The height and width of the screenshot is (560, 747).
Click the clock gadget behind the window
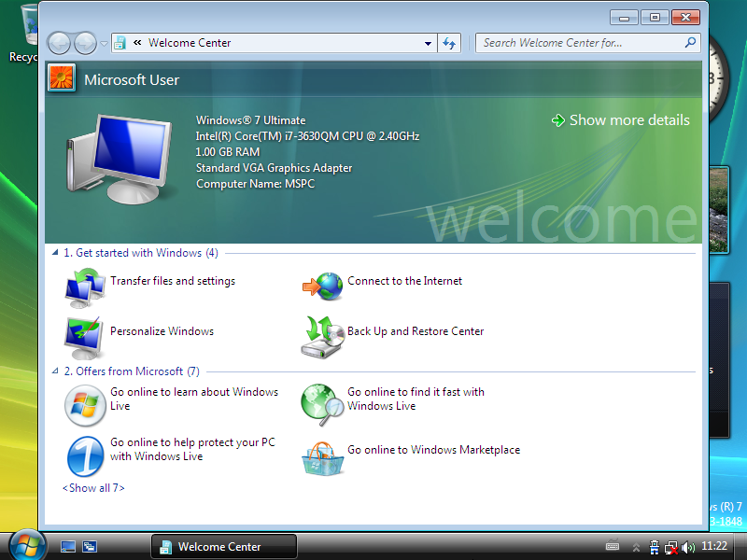pyautogui.click(x=718, y=78)
